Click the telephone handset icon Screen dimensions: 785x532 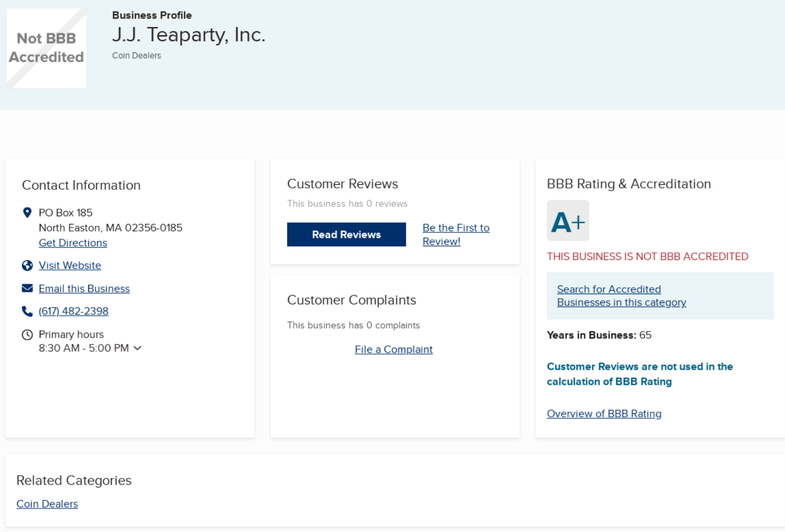pyautogui.click(x=27, y=311)
